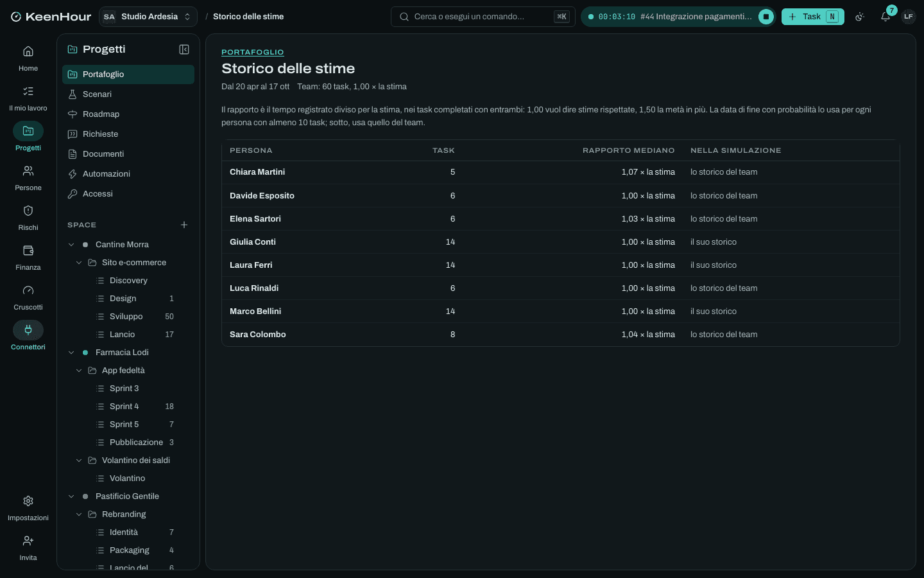Add a new space with plus icon
Image resolution: width=924 pixels, height=578 pixels.
(x=184, y=225)
